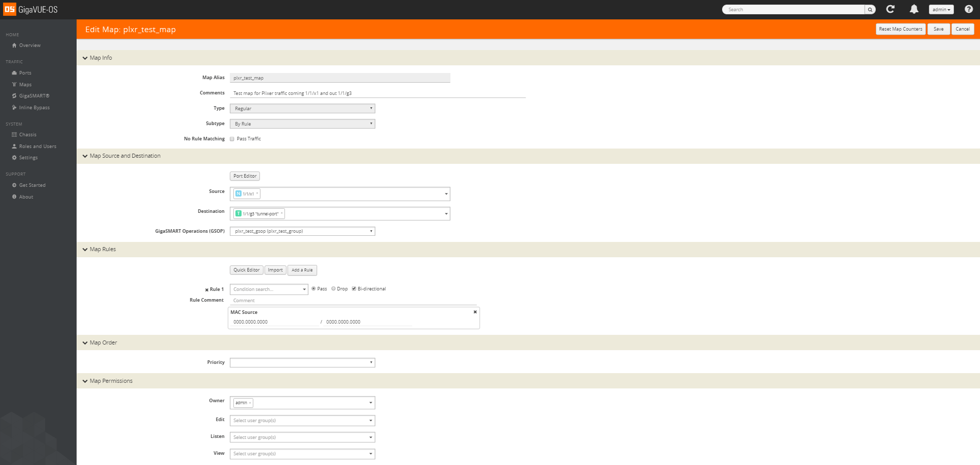Click the Import rules button
Screen dimensions: 980x465
tap(275, 270)
